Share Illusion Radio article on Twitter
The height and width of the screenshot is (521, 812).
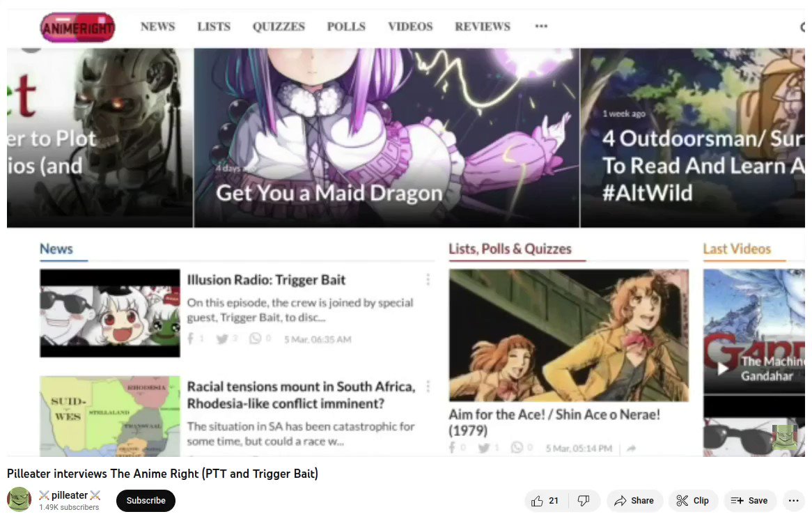(222, 339)
